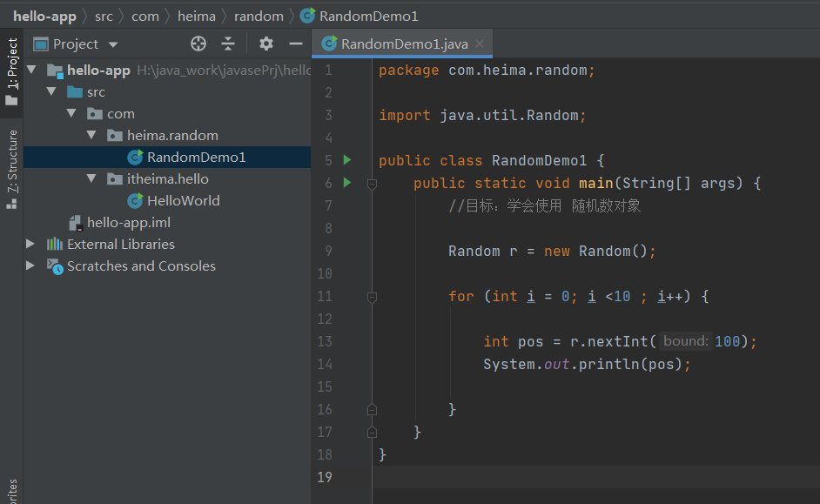Select heima.random package label
820x504 pixels.
pyautogui.click(x=172, y=136)
